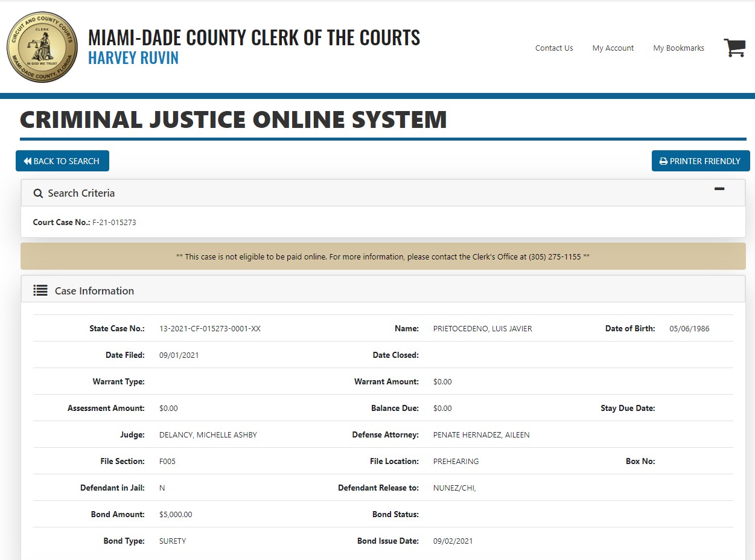Collapse the Search Criteria panel with minus

[x=719, y=189]
